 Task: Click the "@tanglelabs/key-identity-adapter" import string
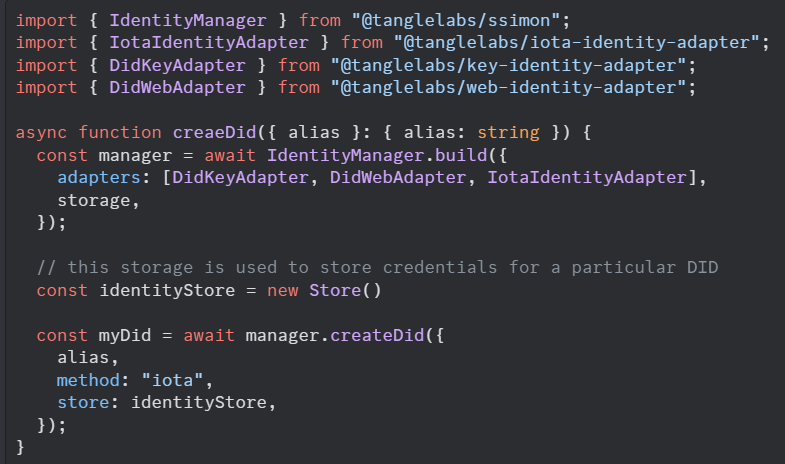508,65
